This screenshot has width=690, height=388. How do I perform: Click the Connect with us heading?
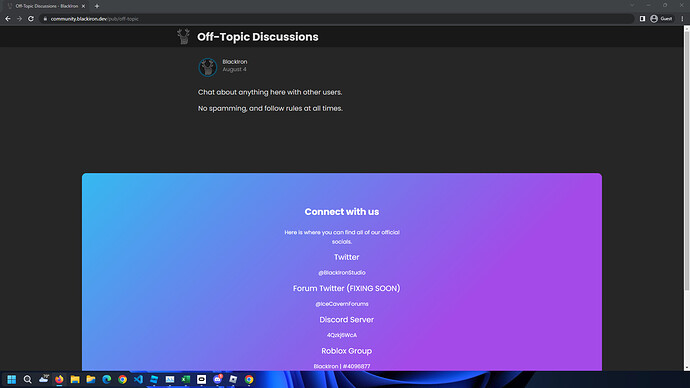(342, 212)
